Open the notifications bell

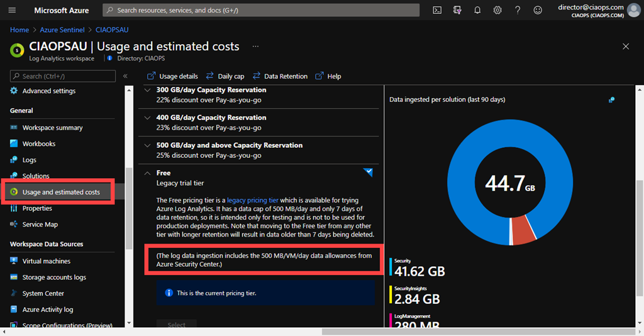pyautogui.click(x=477, y=10)
